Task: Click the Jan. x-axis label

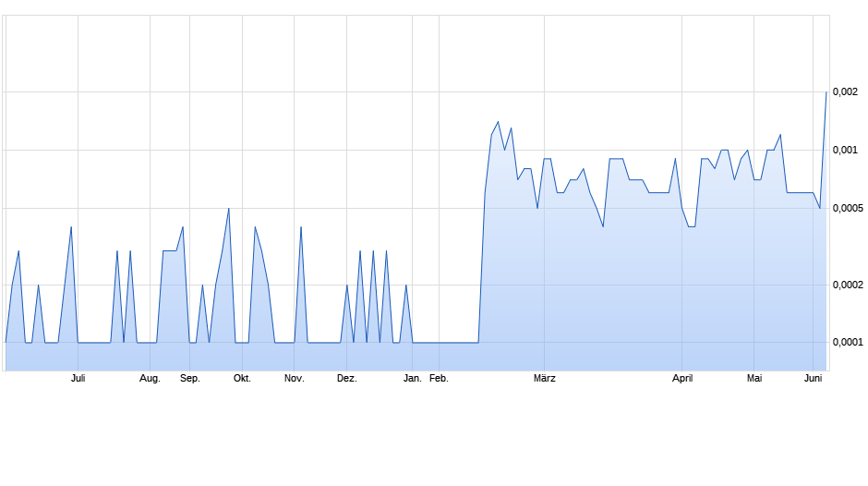Action: pos(413,379)
